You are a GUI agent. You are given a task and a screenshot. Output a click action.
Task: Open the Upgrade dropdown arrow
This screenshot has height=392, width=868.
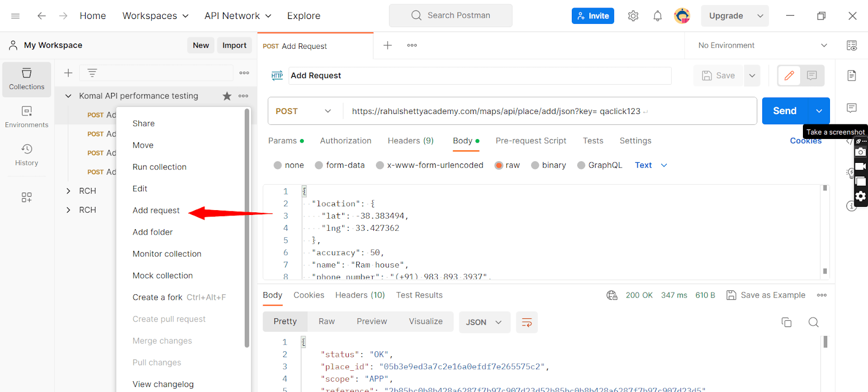point(760,16)
